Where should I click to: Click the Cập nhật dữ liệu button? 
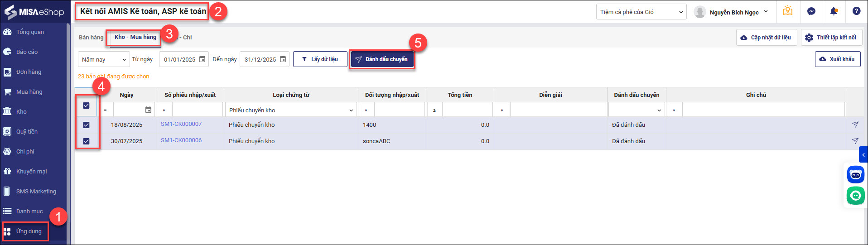(766, 38)
